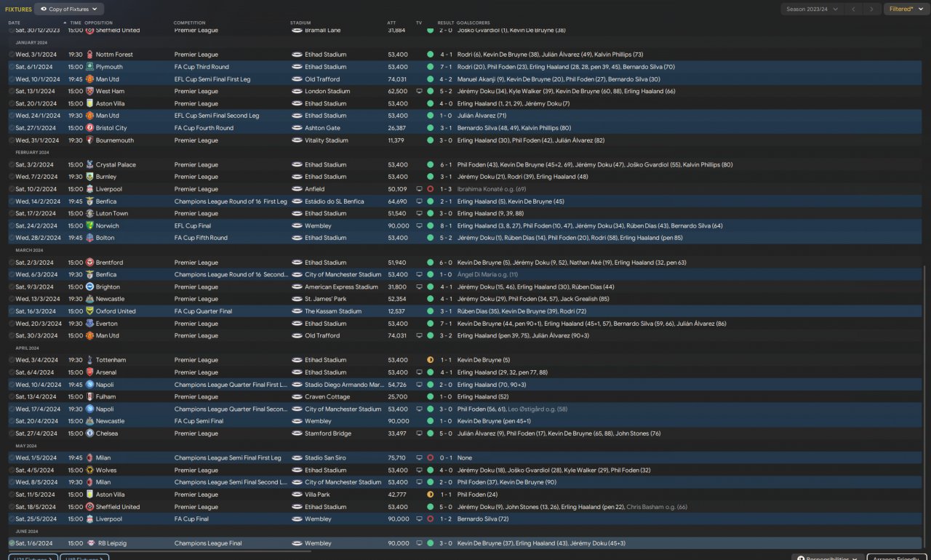Open the 8 - 1 result against Norwich
Viewport: 931px width, 560px height.
[x=446, y=225]
